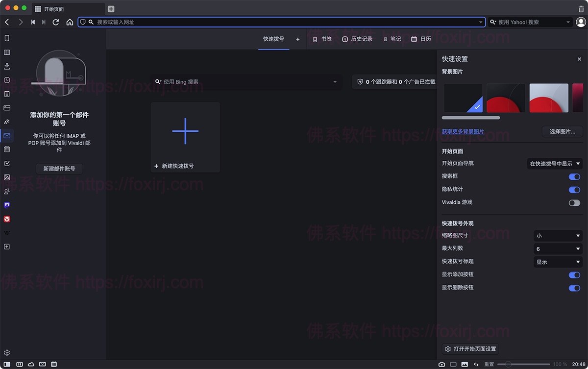This screenshot has width=588, height=369.
Task: Open the Notes panel from the sidebar
Action: 7,94
